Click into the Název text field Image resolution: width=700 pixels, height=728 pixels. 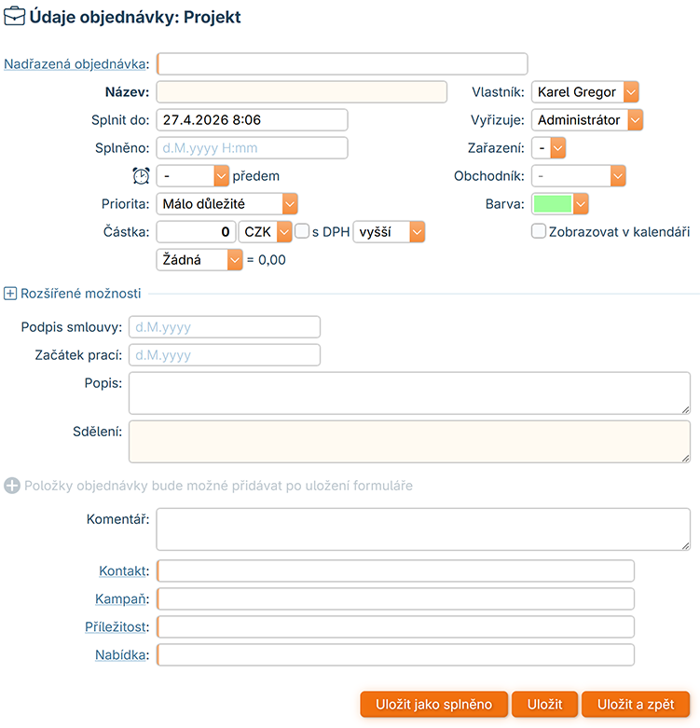point(302,92)
